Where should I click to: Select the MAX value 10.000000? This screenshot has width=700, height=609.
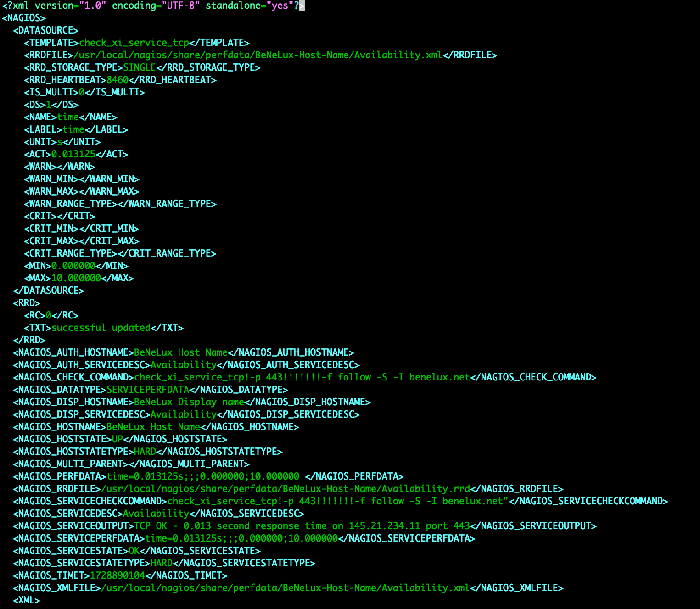(x=76, y=278)
